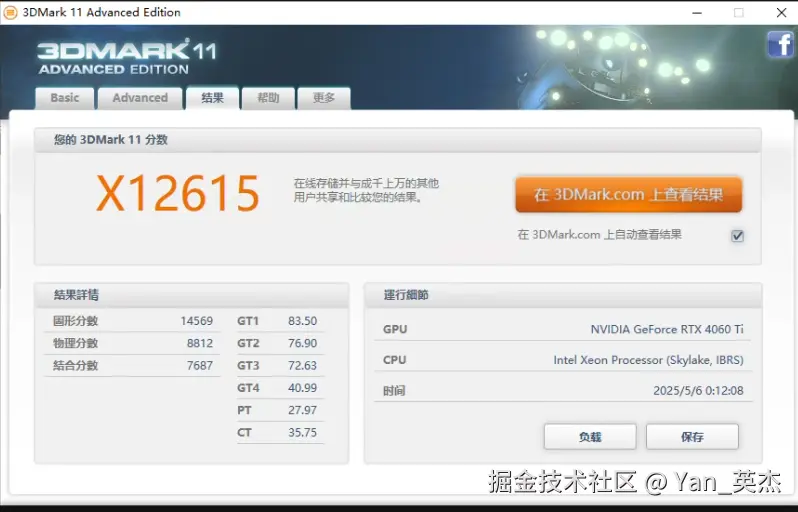
Task: Click the CT value 35.75
Action: coord(302,433)
